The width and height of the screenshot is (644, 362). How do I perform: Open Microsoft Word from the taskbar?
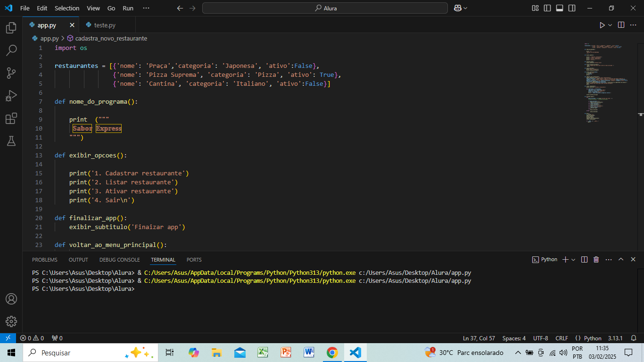(x=309, y=353)
